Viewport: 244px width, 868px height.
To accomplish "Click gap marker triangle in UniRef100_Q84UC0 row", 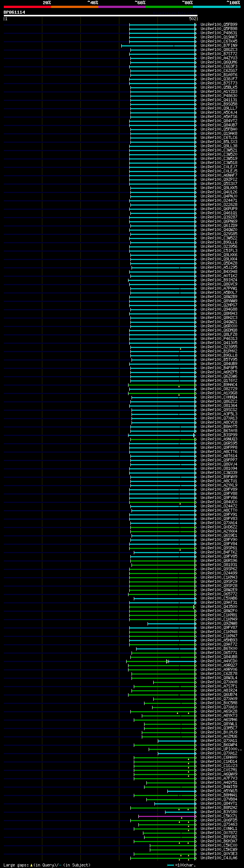I will 180,503.
